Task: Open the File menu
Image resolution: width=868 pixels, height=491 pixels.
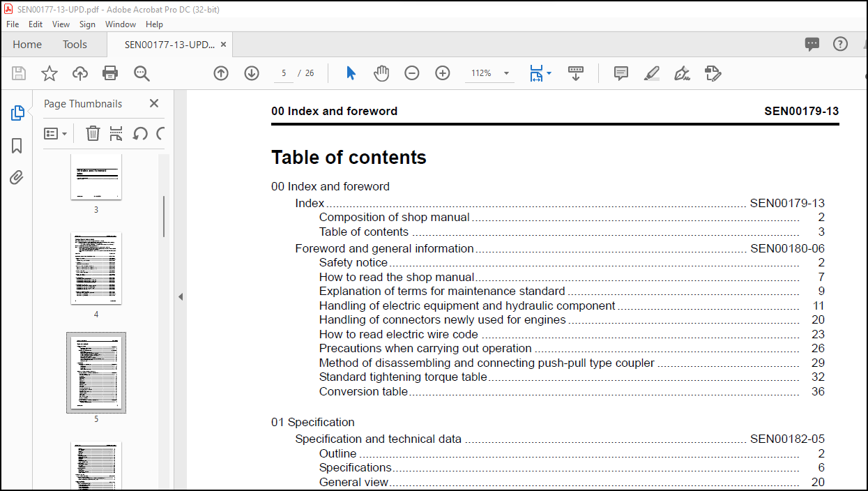Action: (13, 24)
